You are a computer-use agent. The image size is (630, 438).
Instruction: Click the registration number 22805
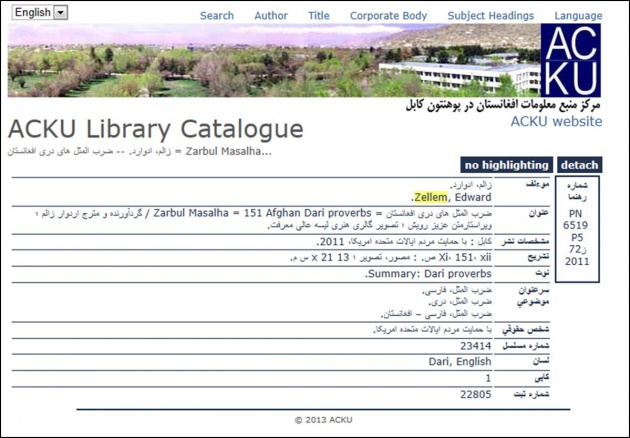(476, 394)
